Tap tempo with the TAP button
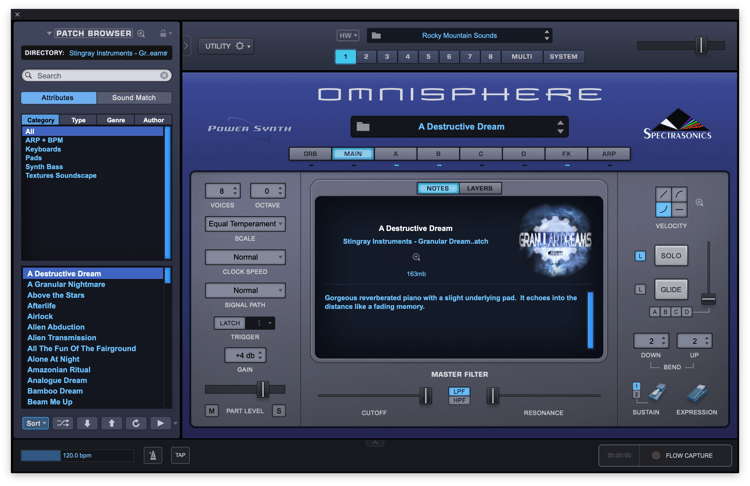750x486 pixels. point(180,455)
